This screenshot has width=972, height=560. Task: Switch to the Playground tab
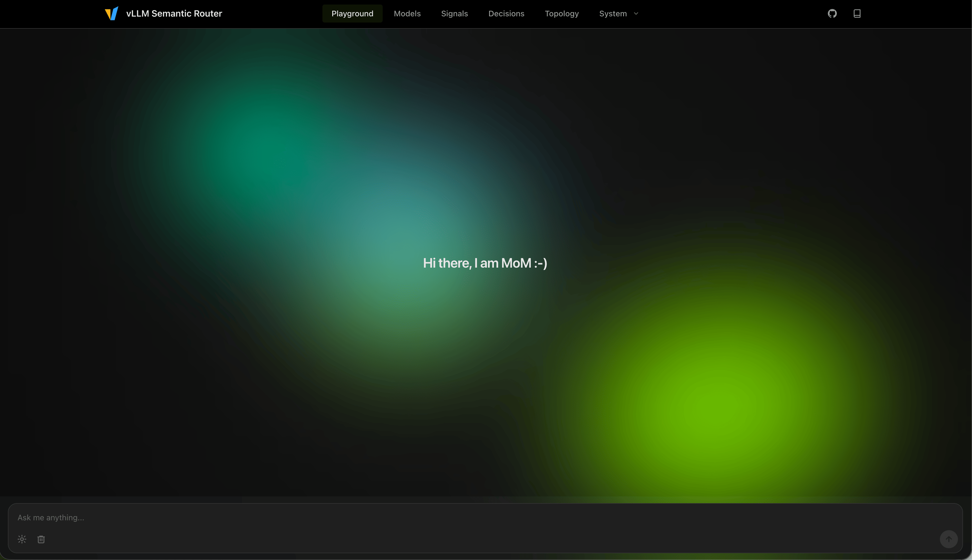click(352, 14)
